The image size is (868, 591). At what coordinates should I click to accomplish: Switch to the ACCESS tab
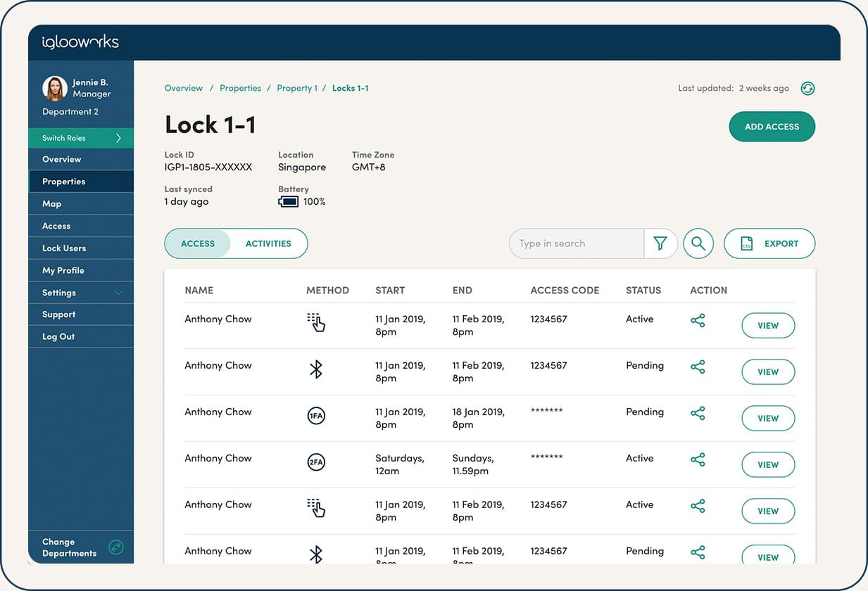click(x=198, y=243)
